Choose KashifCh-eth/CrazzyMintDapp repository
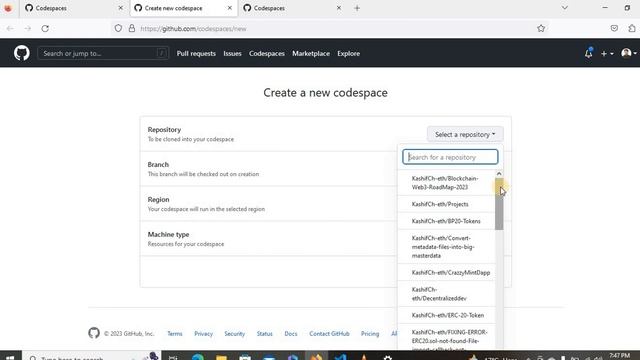This screenshot has height=360, width=640. (x=446, y=273)
